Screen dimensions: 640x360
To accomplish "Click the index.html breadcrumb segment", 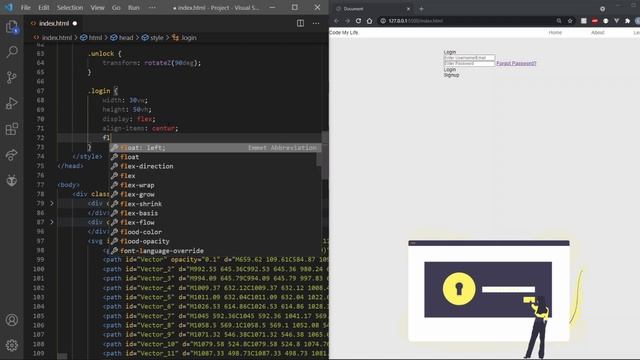I will pos(53,38).
